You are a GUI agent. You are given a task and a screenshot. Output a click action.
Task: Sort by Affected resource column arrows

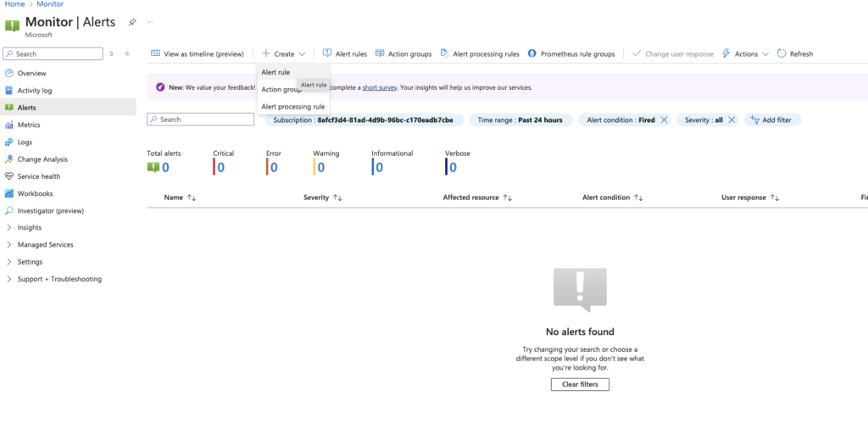[508, 198]
